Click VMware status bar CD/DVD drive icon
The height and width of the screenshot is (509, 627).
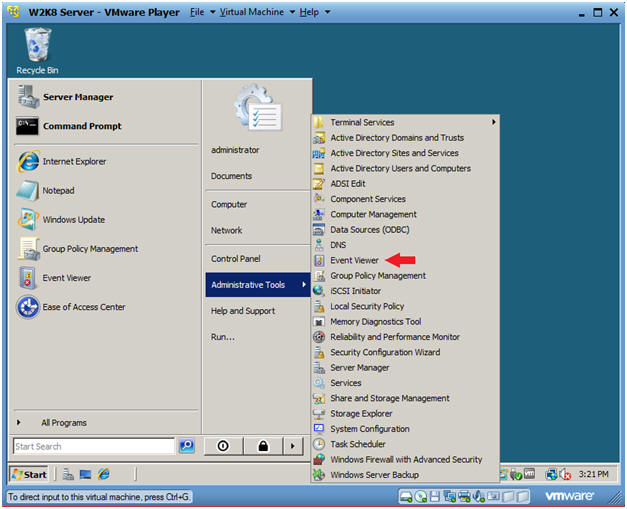point(421,497)
